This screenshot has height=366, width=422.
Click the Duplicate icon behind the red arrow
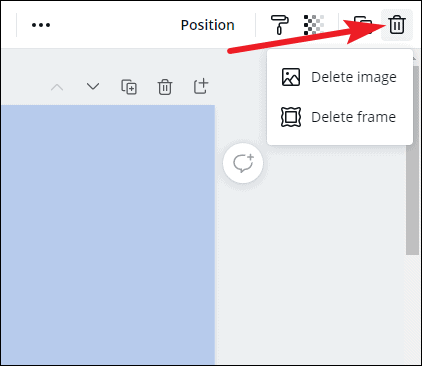tap(362, 24)
